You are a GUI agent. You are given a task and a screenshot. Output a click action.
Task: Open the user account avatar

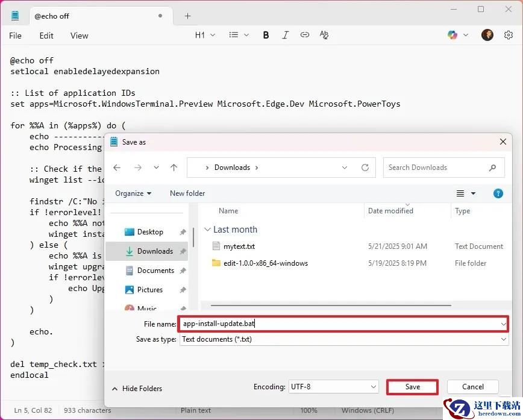pos(487,35)
